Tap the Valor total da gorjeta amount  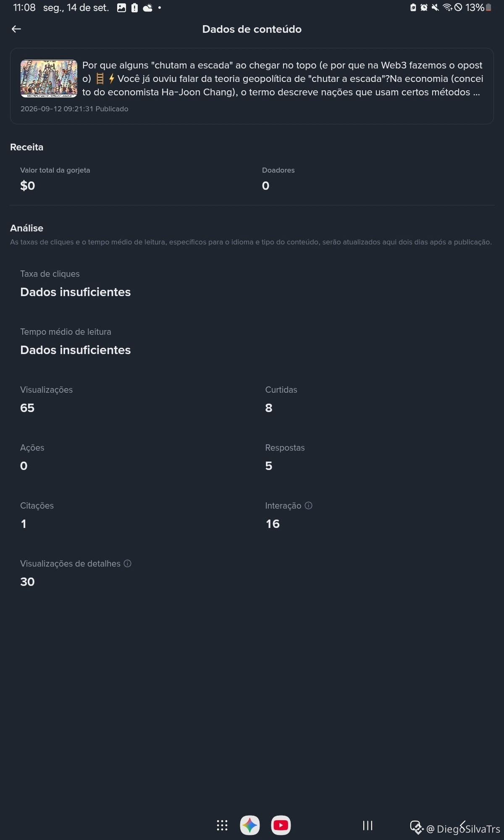[x=28, y=186]
